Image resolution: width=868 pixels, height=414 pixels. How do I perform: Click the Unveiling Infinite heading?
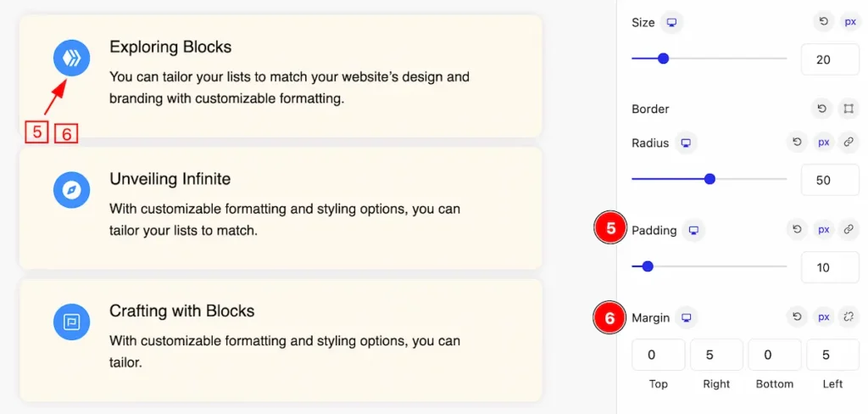click(x=170, y=178)
